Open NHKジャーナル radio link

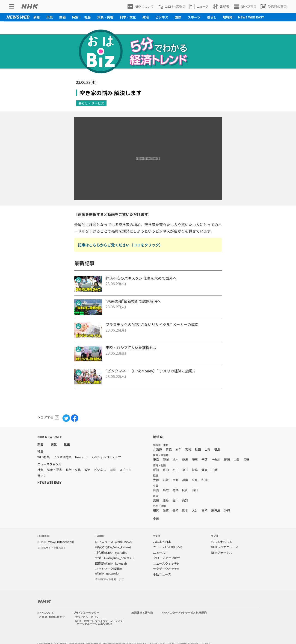pyautogui.click(x=221, y=552)
